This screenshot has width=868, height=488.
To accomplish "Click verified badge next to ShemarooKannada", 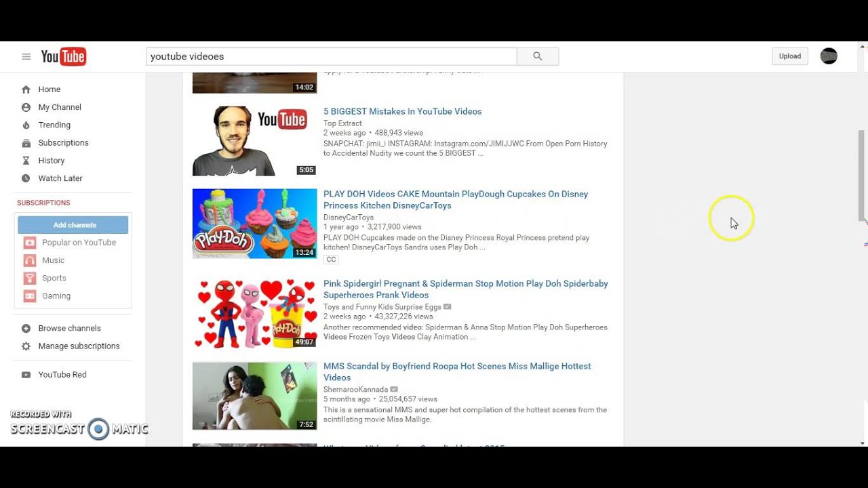I will 394,390.
